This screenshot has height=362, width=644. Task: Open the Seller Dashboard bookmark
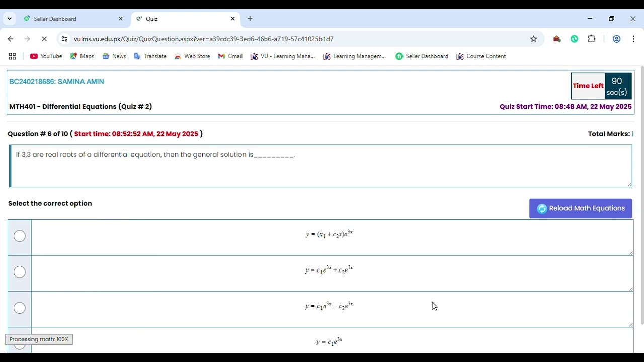[422, 56]
